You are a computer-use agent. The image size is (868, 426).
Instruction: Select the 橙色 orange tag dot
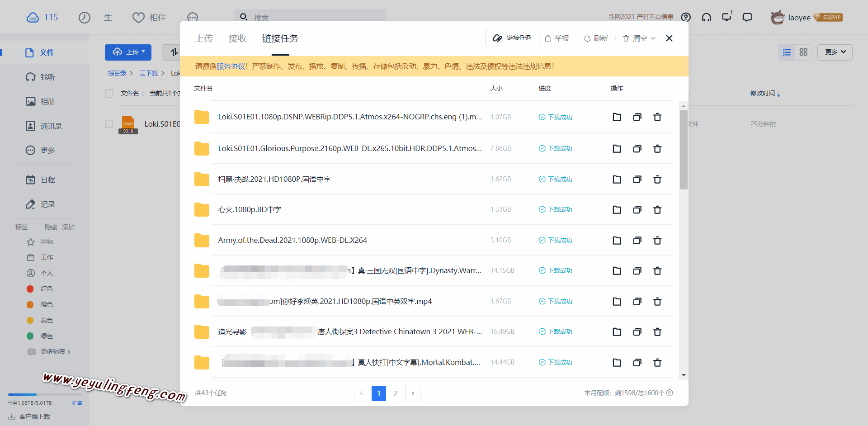pos(30,304)
